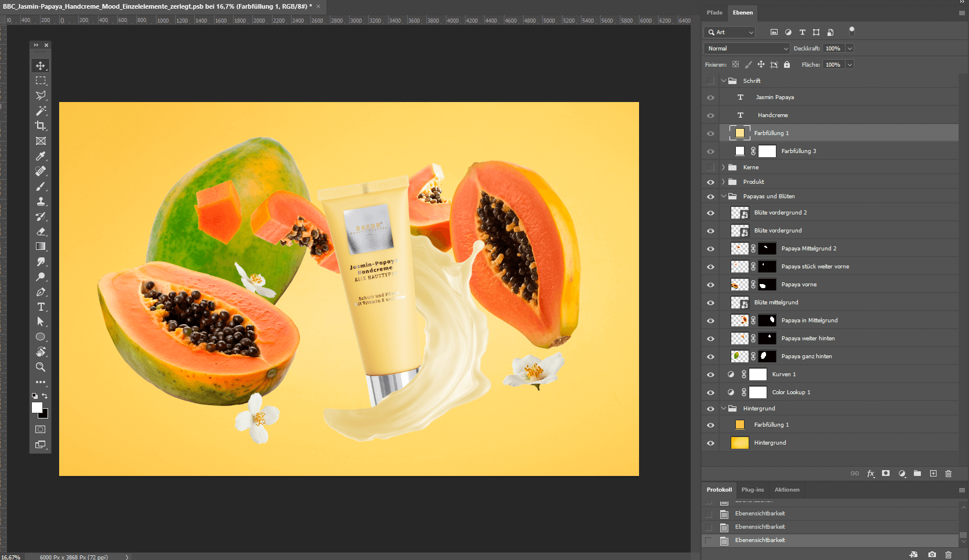Click the Deckkraft opacity value field
Image resolution: width=969 pixels, height=560 pixels.
833,49
